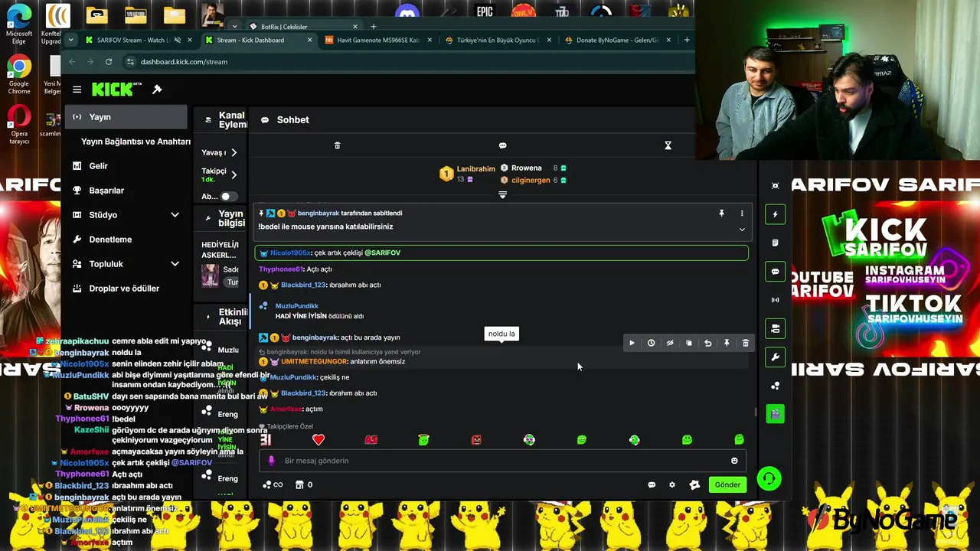Click the copy message icon
The image size is (980, 551).
click(688, 344)
